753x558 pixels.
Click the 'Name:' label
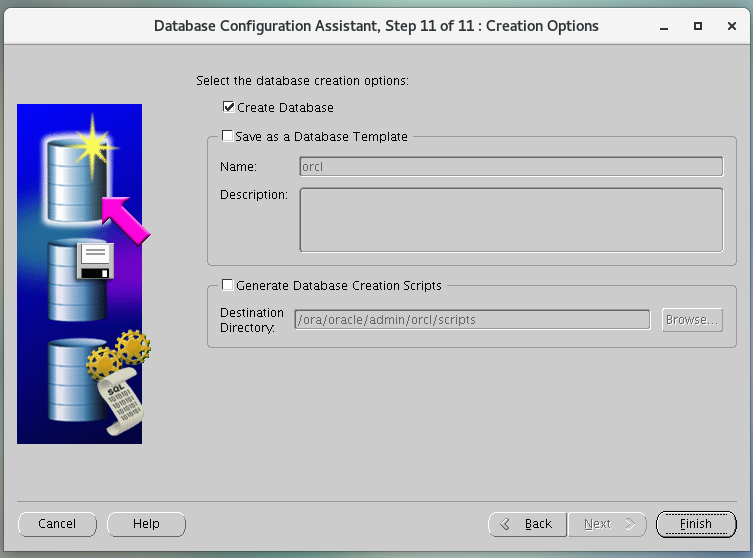(238, 167)
